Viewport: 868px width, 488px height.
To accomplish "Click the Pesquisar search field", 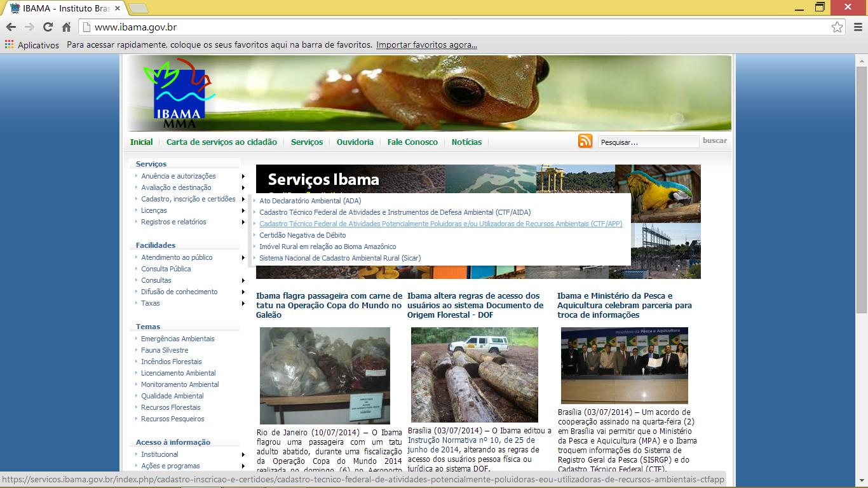I will click(648, 142).
